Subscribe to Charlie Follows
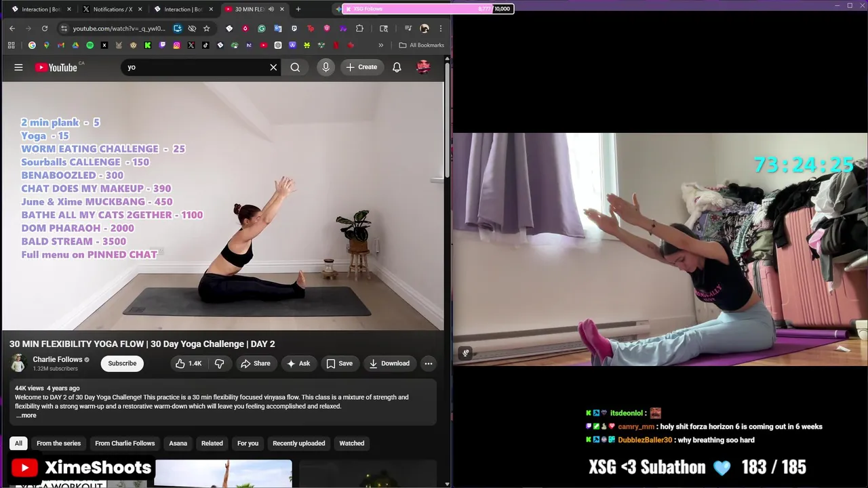Screen dimensions: 868x488 point(122,363)
